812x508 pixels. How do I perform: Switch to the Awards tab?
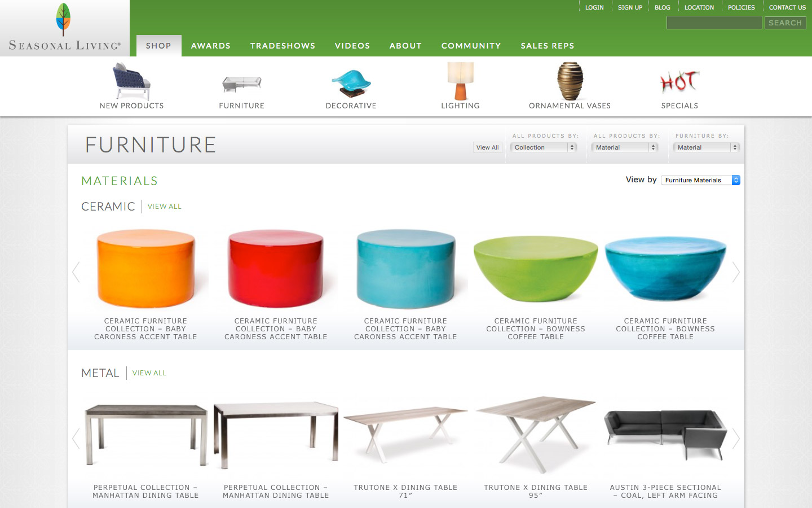pos(211,46)
